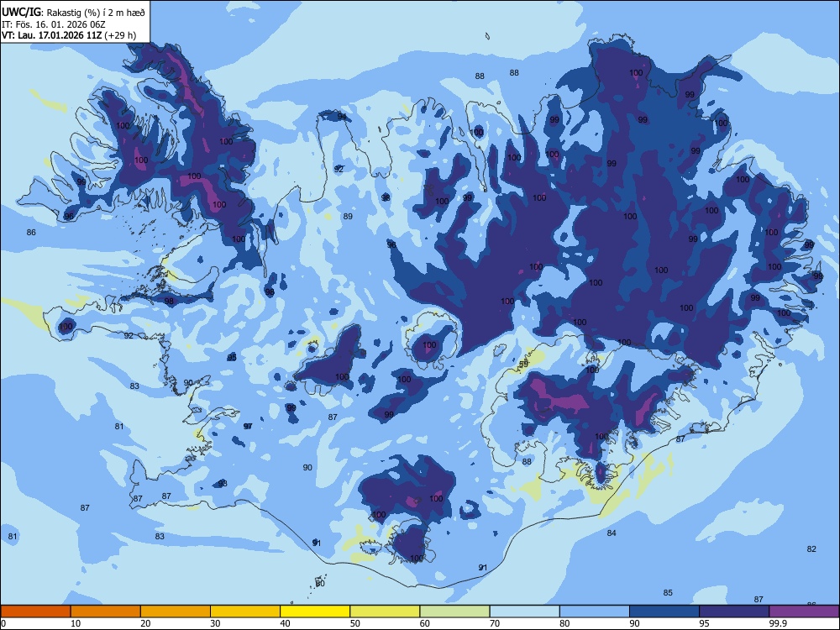840x630 pixels.
Task: Click the legend tick label '10'
Action: tap(76, 623)
